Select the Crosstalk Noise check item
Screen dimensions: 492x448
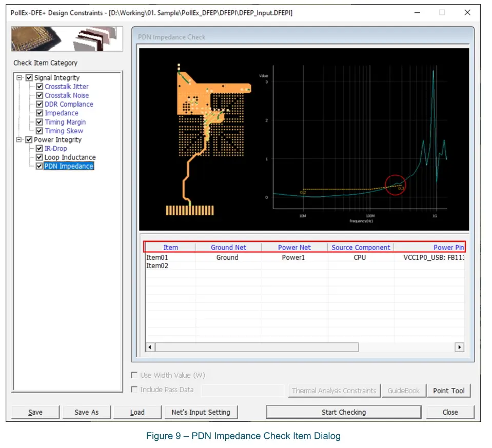(67, 95)
